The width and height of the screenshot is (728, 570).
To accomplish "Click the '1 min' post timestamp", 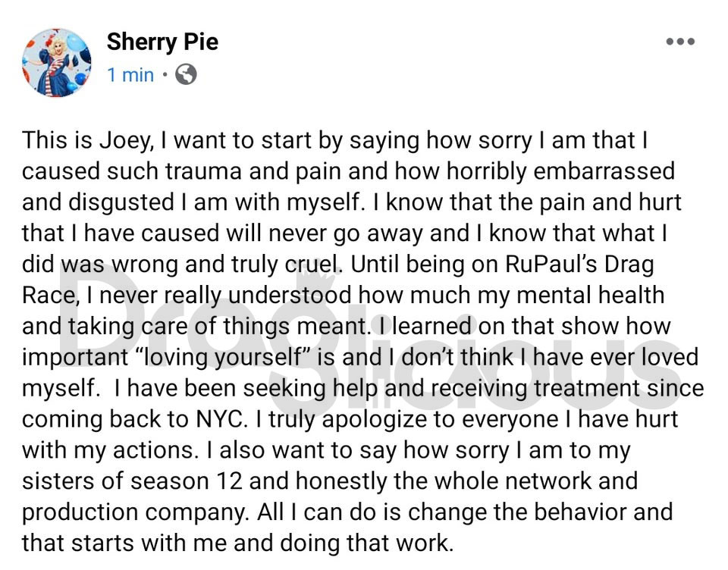I will [x=130, y=75].
